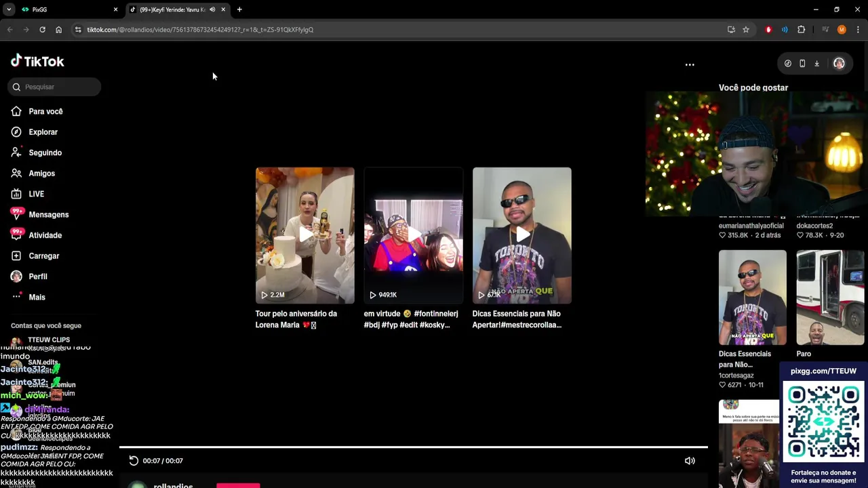Open the Tour pelo aniversário da Lorena Maria caption
Screen dimensions: 868x488
[x=296, y=319]
